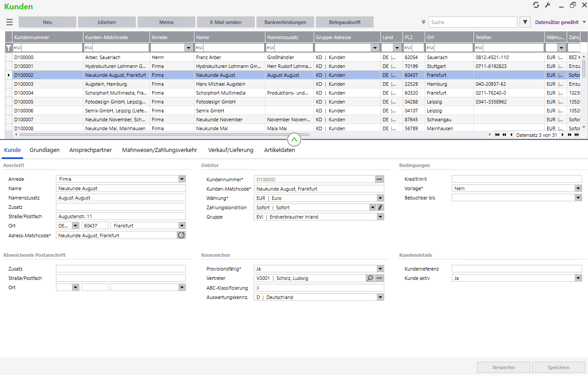Click the Memo button
The width and height of the screenshot is (588, 375).
click(166, 22)
